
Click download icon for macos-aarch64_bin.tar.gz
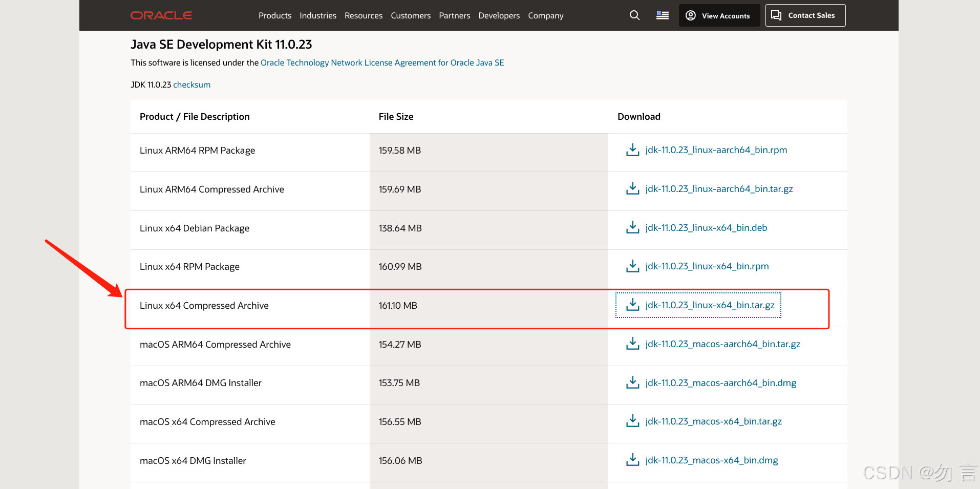[x=633, y=344]
